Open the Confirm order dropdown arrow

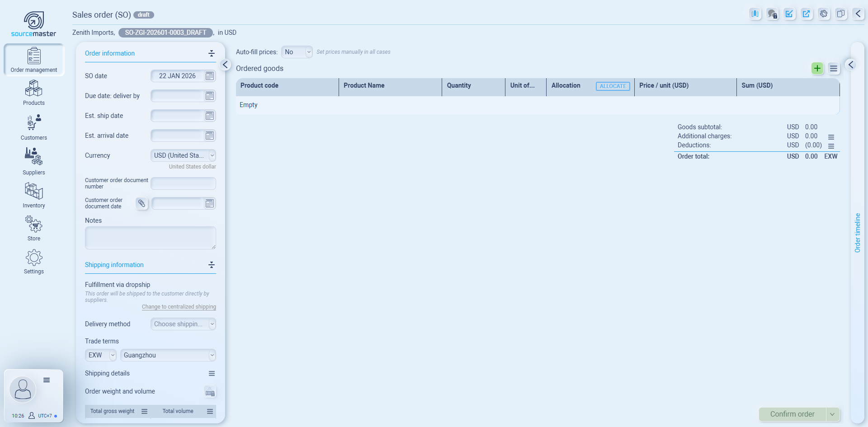[x=832, y=414]
